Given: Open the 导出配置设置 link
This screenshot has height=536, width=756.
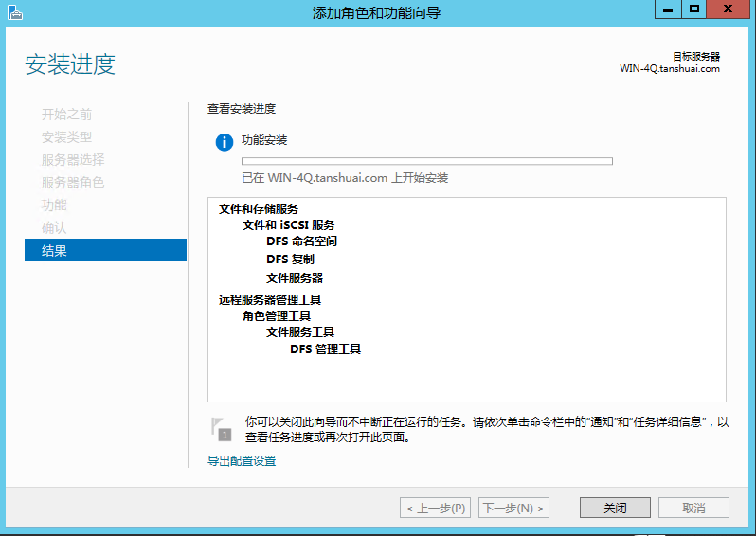Looking at the screenshot, I should pos(242,461).
